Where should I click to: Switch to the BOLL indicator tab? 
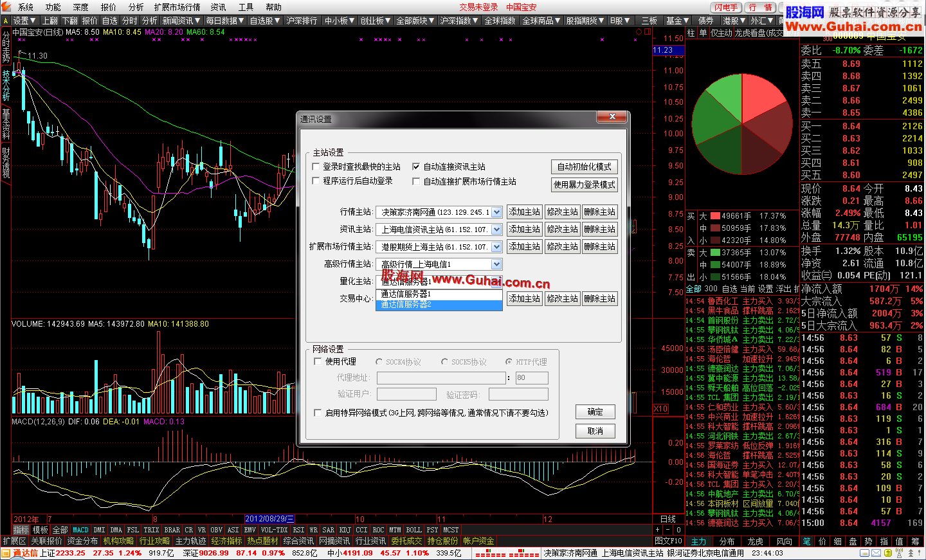click(x=413, y=530)
